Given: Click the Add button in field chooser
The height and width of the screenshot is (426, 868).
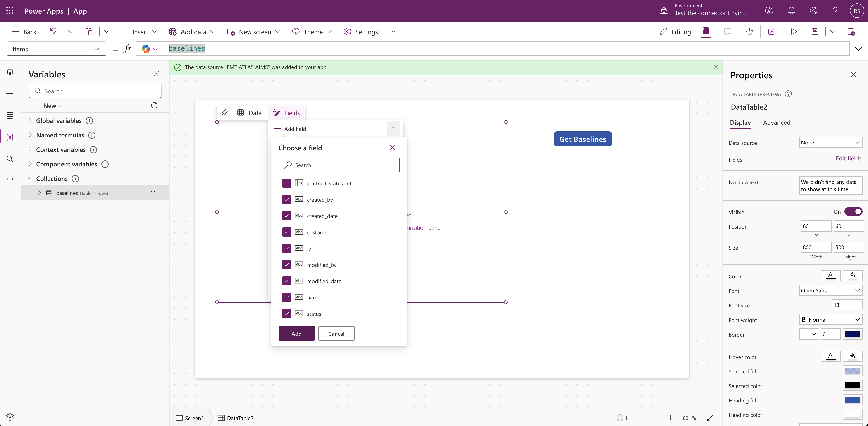Looking at the screenshot, I should (x=296, y=333).
